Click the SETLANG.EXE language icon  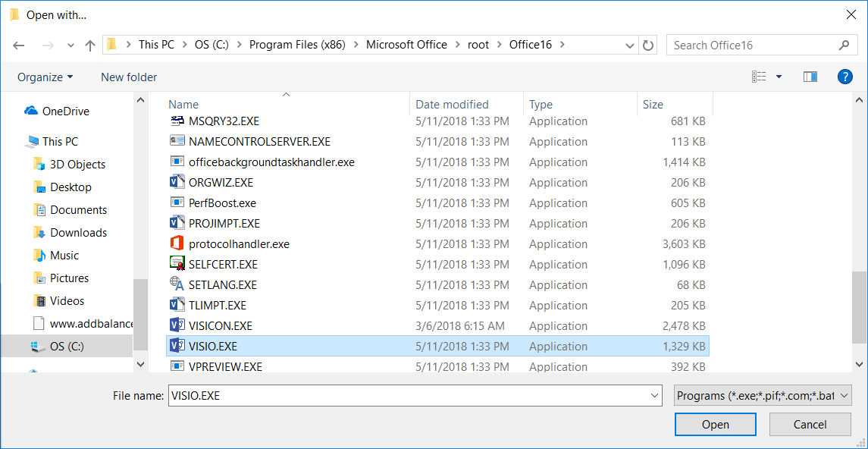[177, 284]
